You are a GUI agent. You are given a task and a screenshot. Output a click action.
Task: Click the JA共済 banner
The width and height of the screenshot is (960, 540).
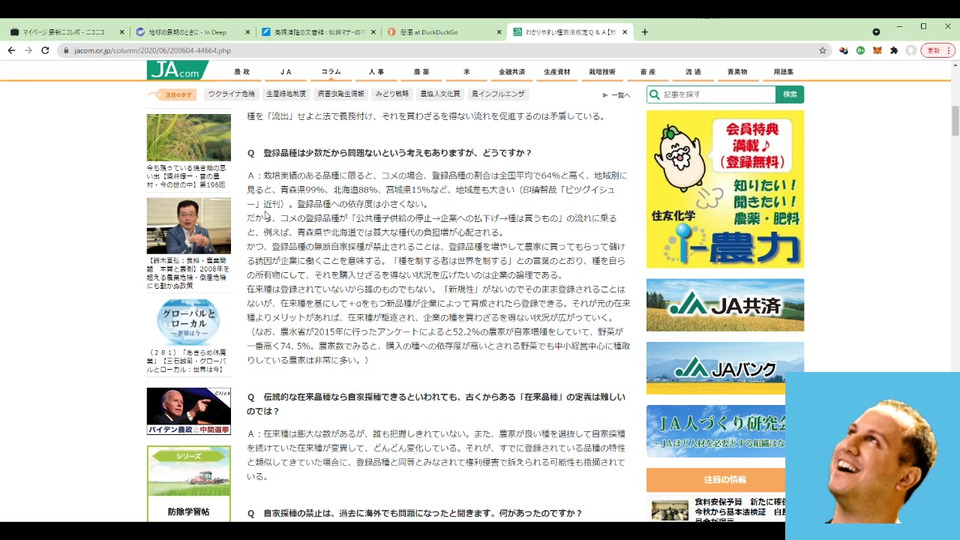(x=725, y=305)
